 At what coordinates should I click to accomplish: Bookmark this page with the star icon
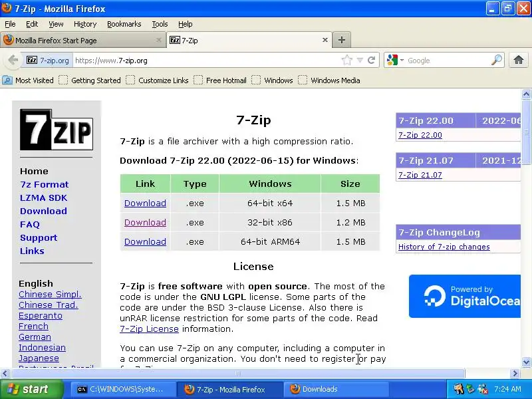[x=346, y=61]
